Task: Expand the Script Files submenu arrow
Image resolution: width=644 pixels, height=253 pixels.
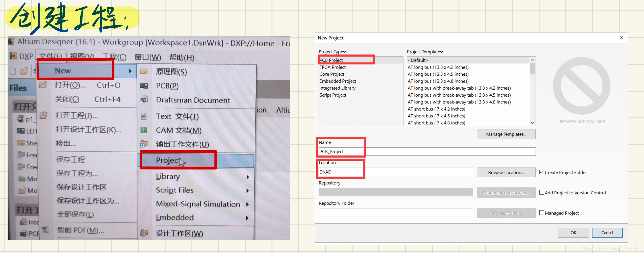Action: (x=248, y=191)
